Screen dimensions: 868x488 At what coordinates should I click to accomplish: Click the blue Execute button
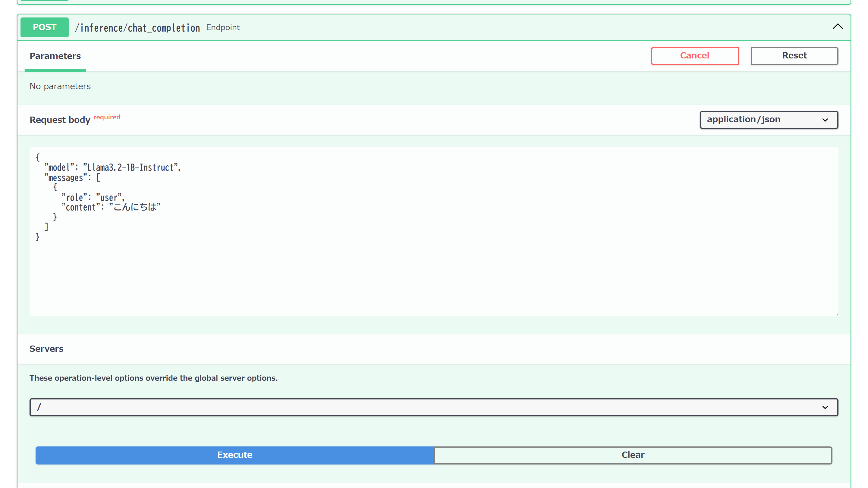click(234, 455)
